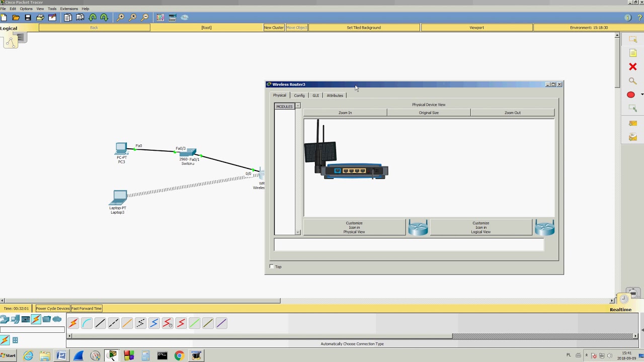Click the Zoom Out button in device view

(x=513, y=113)
